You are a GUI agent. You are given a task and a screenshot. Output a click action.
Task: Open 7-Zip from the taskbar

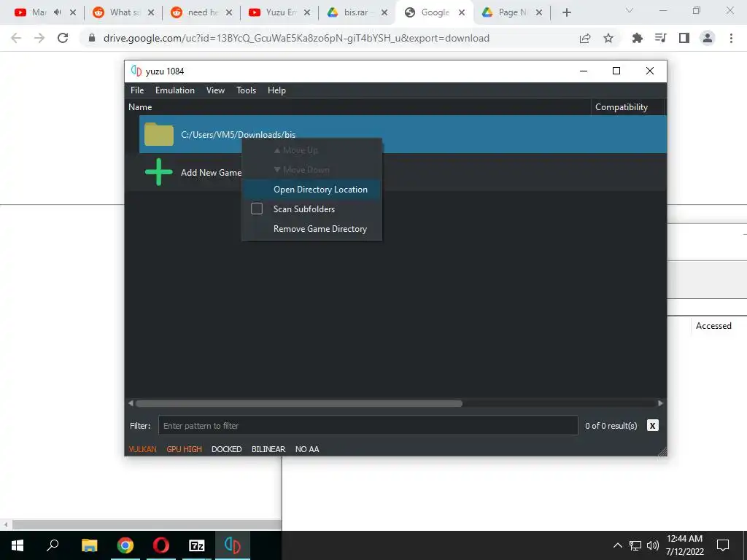click(197, 545)
